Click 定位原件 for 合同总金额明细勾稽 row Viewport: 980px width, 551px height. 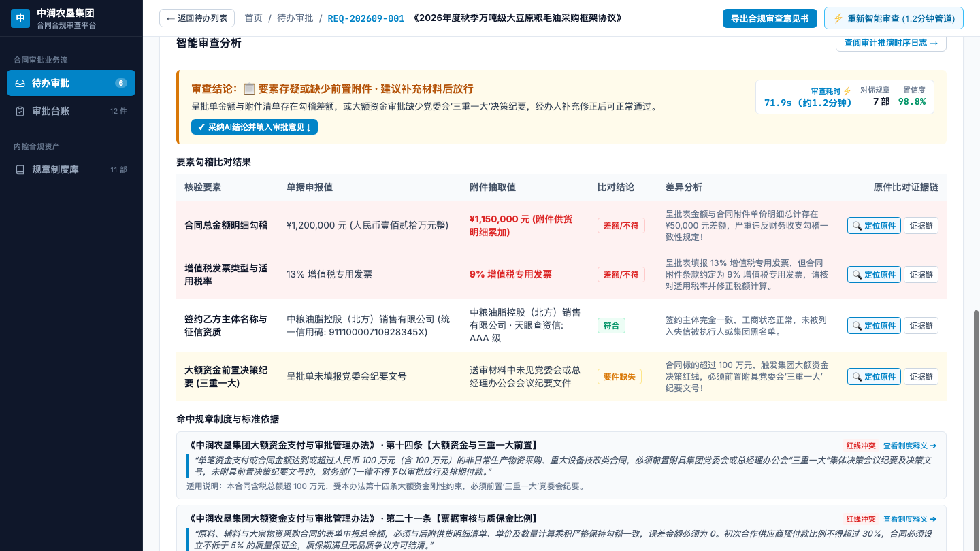click(874, 225)
